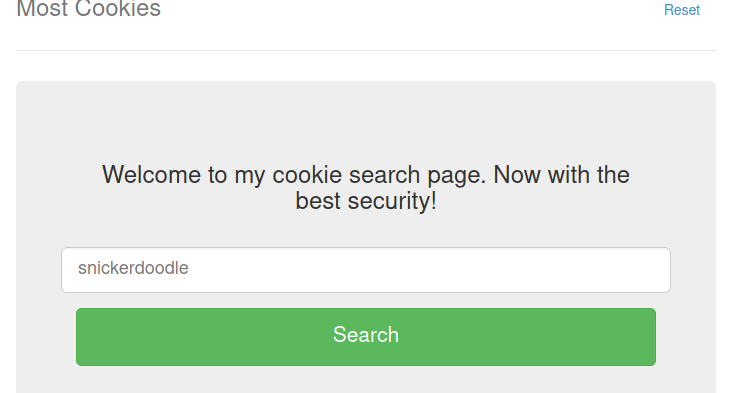Click the green Search button

coord(366,337)
